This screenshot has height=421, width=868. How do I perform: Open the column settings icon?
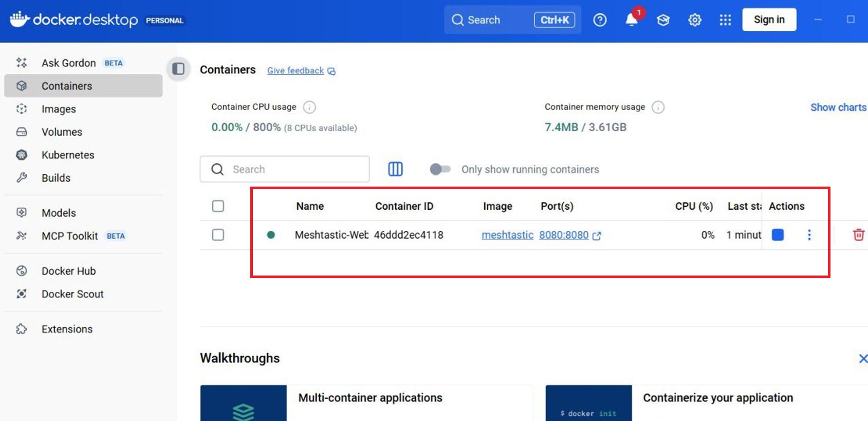tap(395, 169)
